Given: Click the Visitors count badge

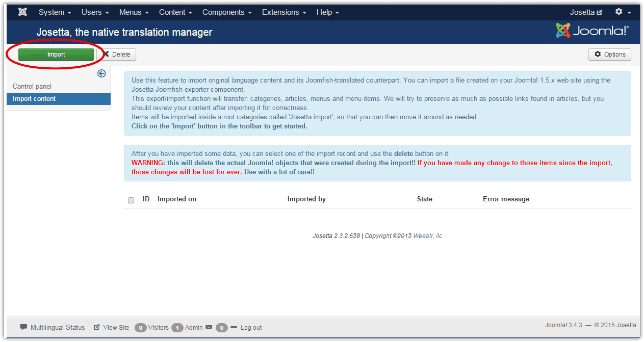Looking at the screenshot, I should [141, 328].
